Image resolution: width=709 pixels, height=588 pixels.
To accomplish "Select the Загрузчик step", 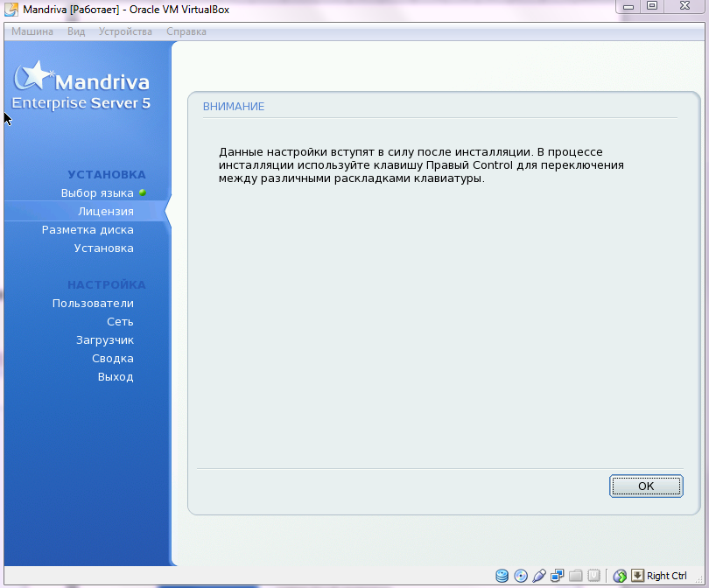I will pyautogui.click(x=105, y=339).
